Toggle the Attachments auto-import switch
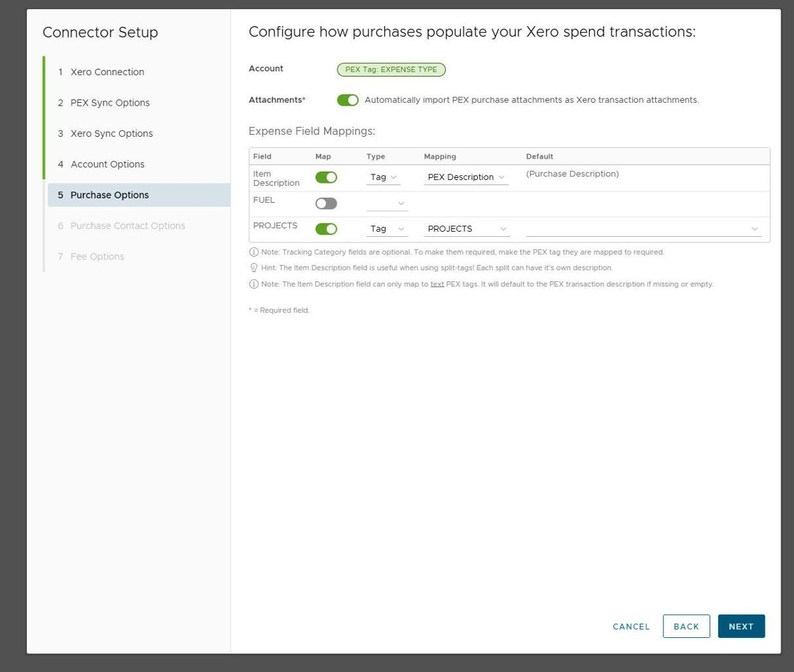The width and height of the screenshot is (794, 672). pos(347,100)
